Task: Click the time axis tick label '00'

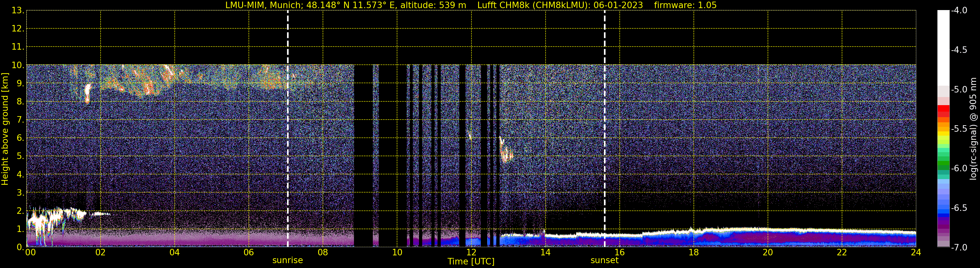Action: coord(31,252)
